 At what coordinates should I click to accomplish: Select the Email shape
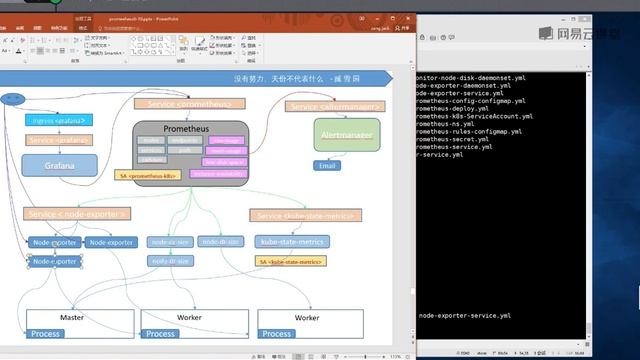click(327, 166)
